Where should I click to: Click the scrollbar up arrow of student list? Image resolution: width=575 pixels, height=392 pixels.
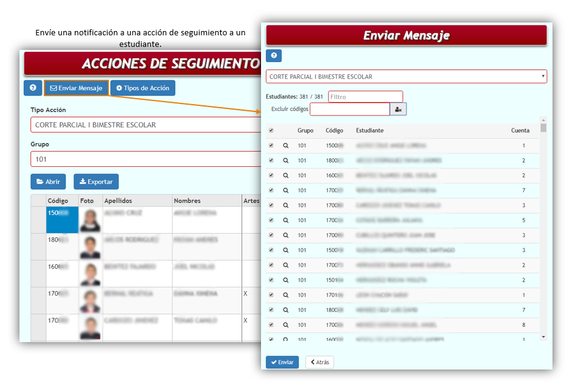click(543, 121)
